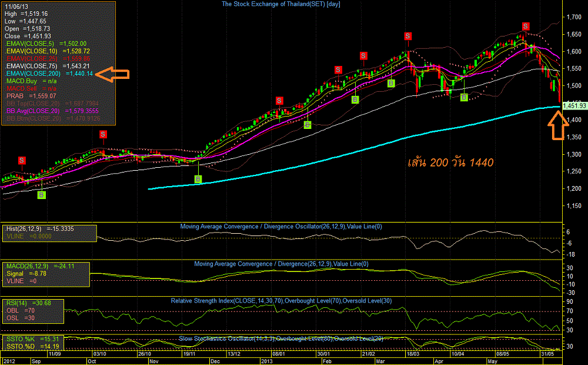Click the '11/09' date on the time axis
Screen dimensions: 588x365
[55, 354]
